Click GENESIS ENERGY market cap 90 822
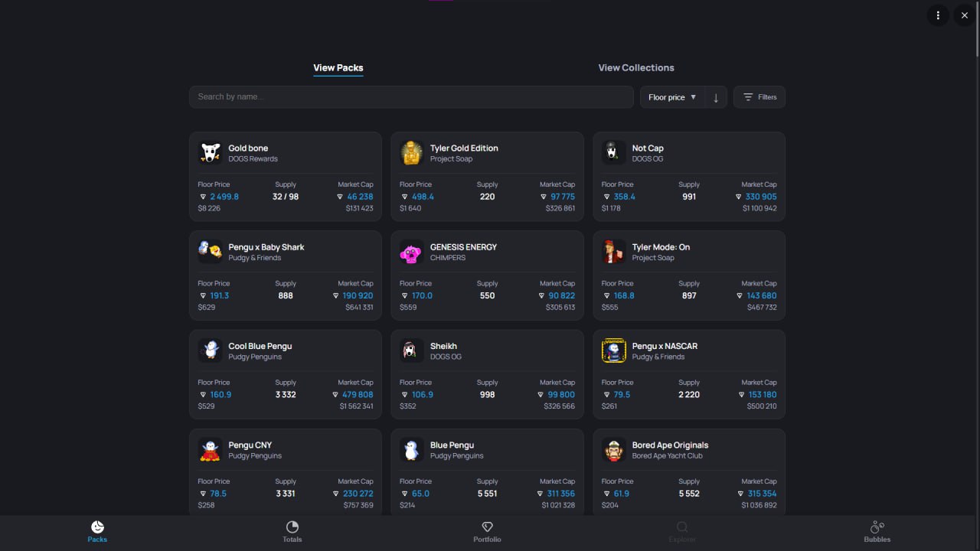Screen dimensions: 980x551 pyautogui.click(x=562, y=295)
